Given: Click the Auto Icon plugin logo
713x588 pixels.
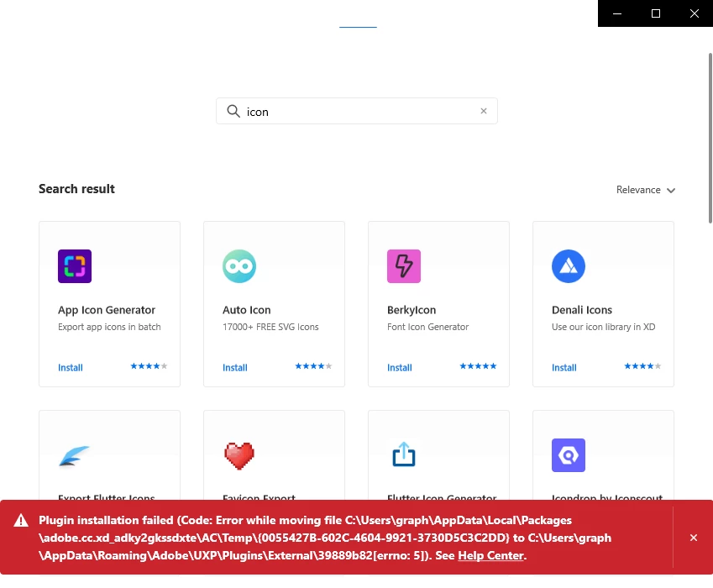Looking at the screenshot, I should pos(239,266).
